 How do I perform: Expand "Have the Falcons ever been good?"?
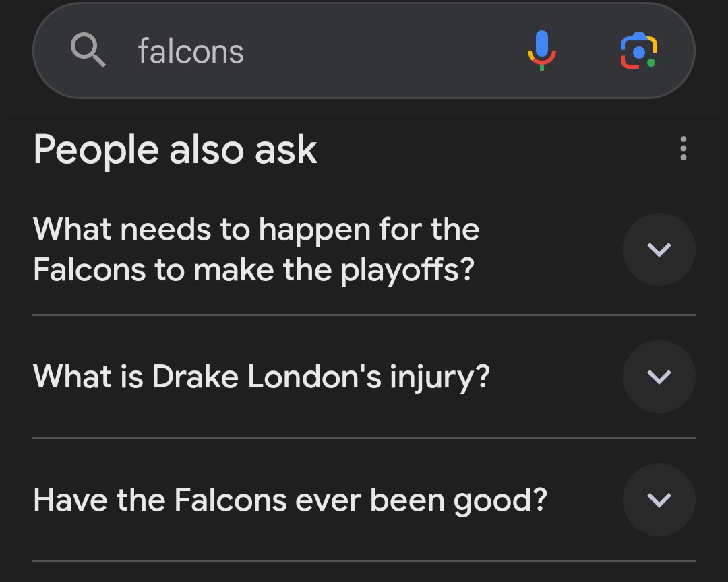(x=364, y=500)
